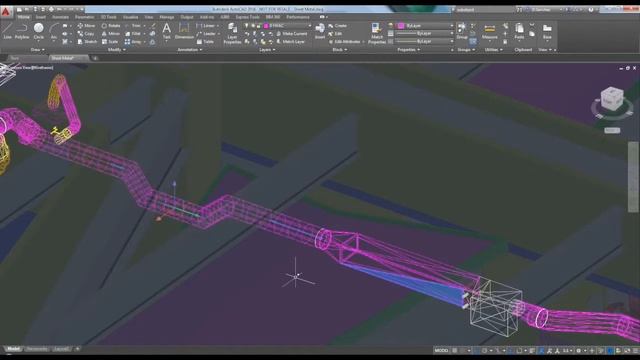Open the Parametric ribbon tab
Image resolution: width=640 pixels, height=360 pixels.
tap(84, 17)
